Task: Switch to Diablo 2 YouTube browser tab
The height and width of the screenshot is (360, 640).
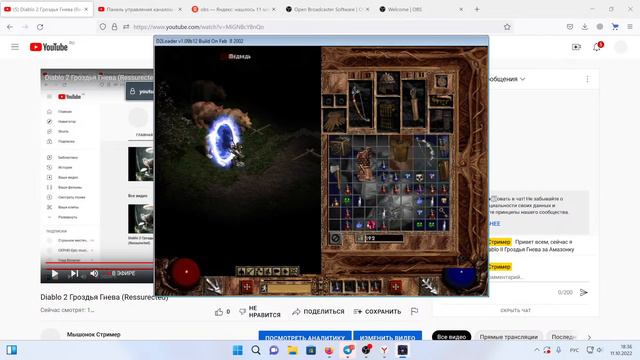Action: 47,9
